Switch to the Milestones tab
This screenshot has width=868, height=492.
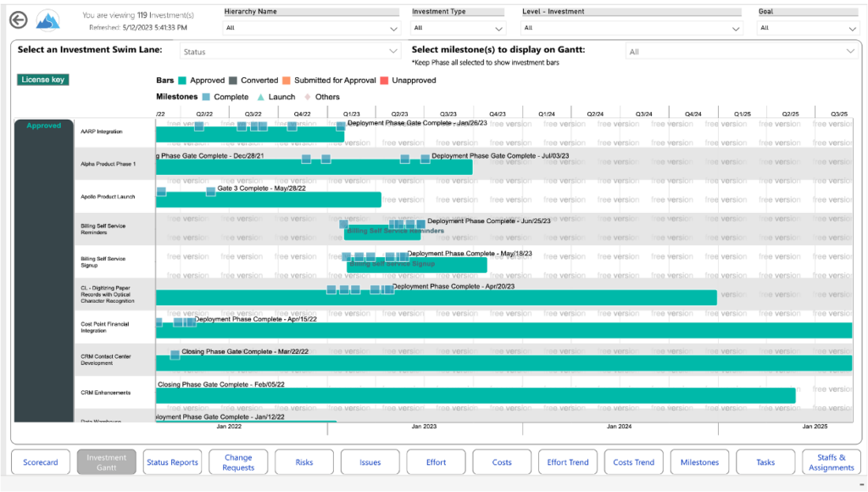coord(699,462)
